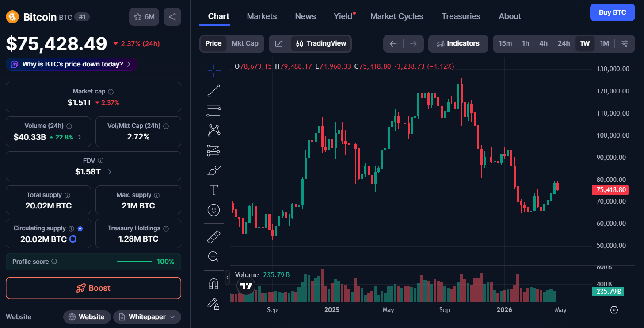This screenshot has width=644, height=328.
Task: Open the Indicators menu
Action: 458,43
